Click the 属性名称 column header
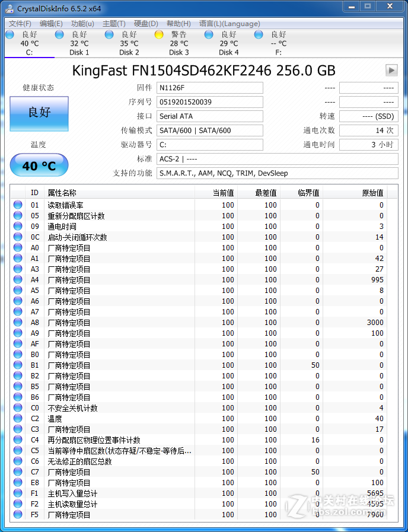 click(119, 193)
